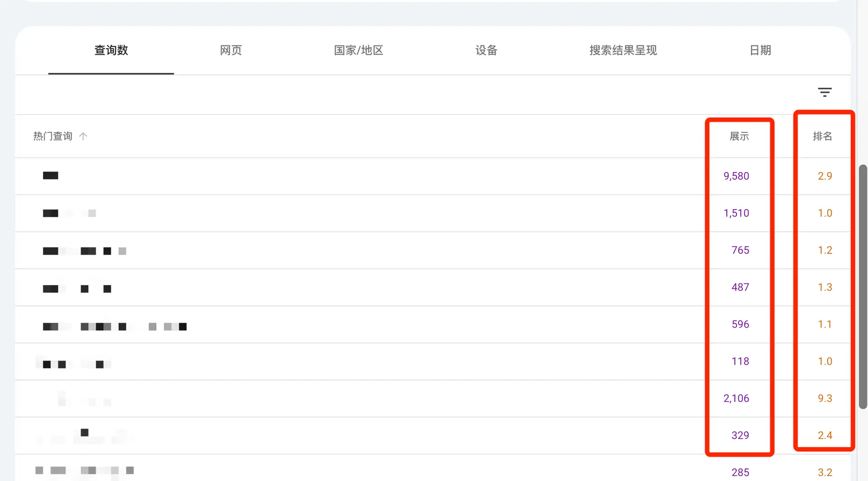868x481 pixels.
Task: Click the 1.2 ranking cell
Action: pos(825,250)
